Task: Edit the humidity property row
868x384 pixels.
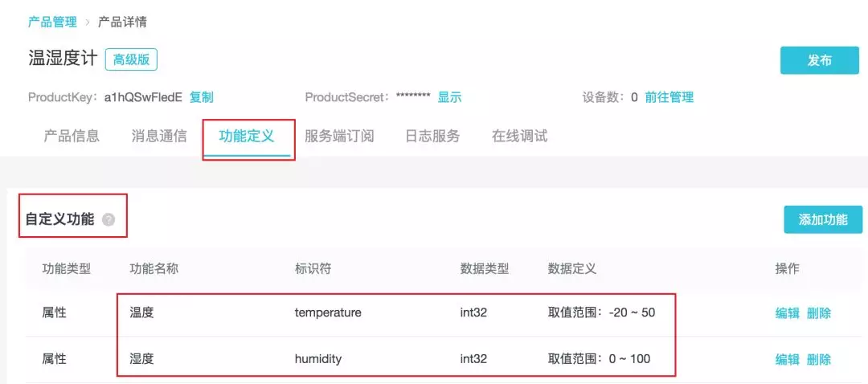Action: click(787, 359)
